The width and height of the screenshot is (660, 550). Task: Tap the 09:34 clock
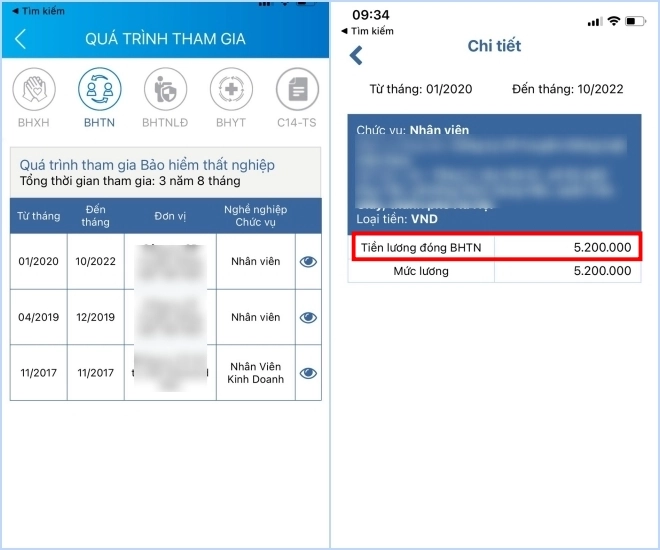click(x=371, y=15)
